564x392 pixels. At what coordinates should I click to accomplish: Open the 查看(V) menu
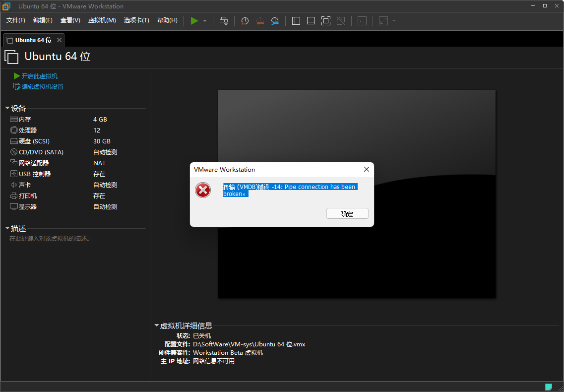70,20
